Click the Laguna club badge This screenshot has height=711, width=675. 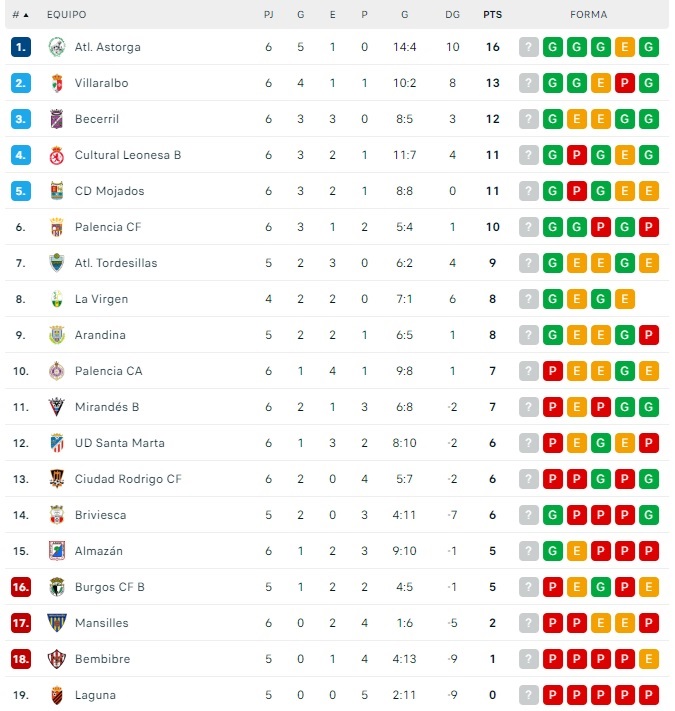click(57, 695)
